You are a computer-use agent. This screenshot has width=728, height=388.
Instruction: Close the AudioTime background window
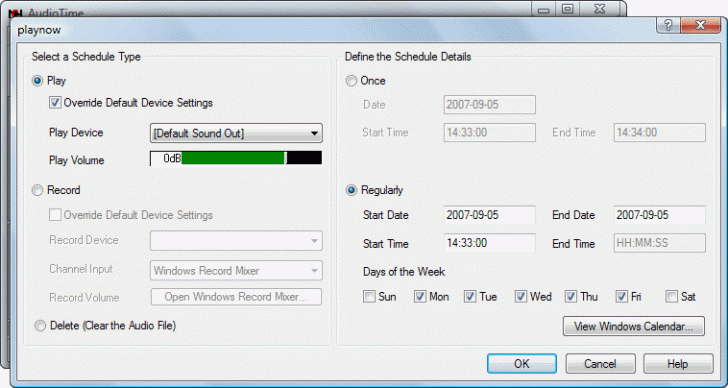599,9
